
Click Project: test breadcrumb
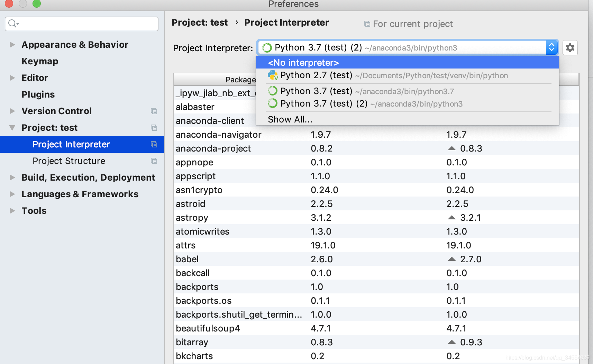pos(200,22)
